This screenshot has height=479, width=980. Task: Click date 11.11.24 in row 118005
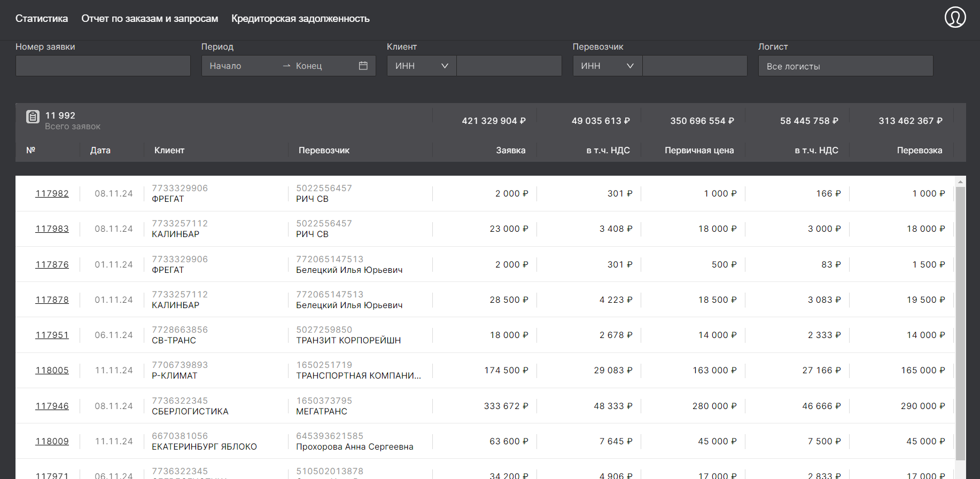click(114, 370)
